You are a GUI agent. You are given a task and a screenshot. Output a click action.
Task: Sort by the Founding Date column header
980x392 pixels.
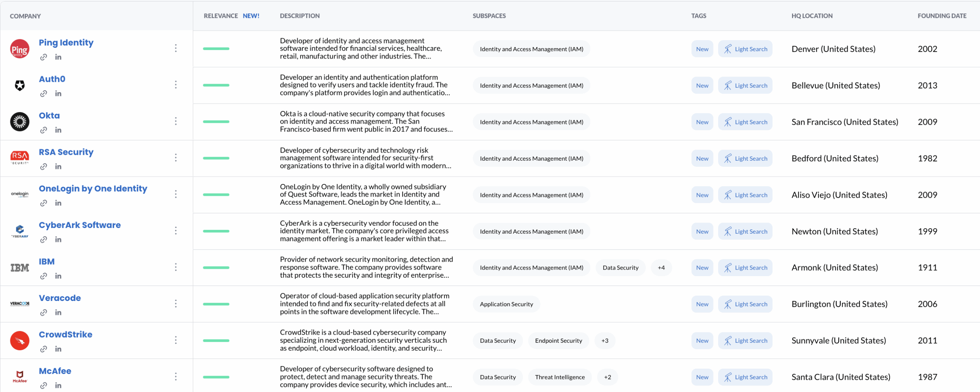click(942, 16)
